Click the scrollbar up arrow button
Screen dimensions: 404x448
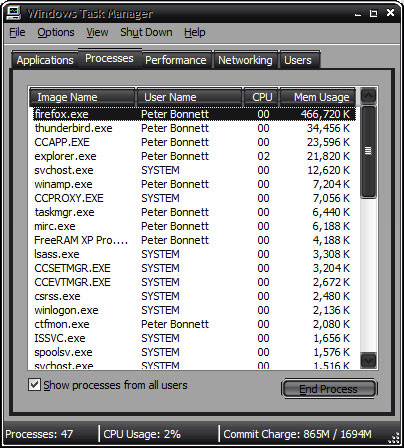pyautogui.click(x=368, y=96)
